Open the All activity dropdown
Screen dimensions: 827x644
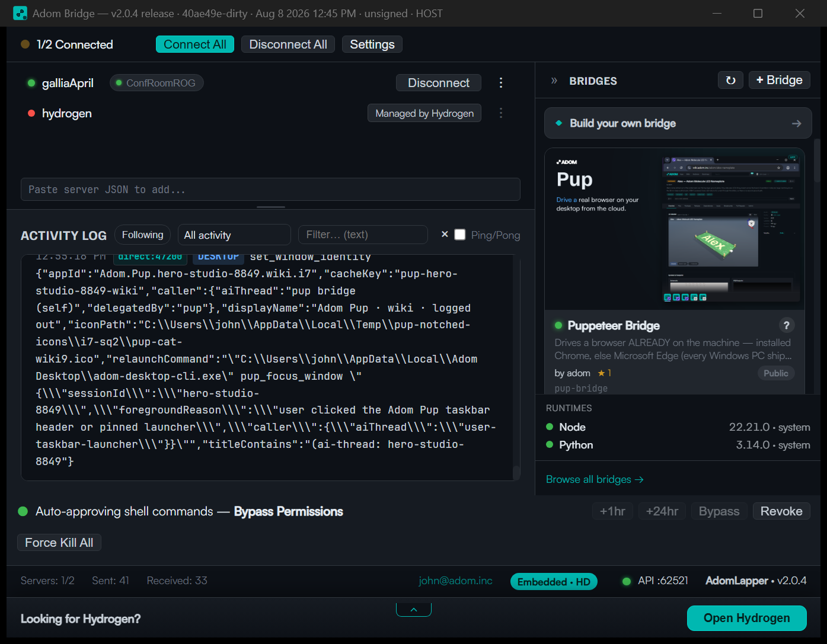(x=234, y=235)
